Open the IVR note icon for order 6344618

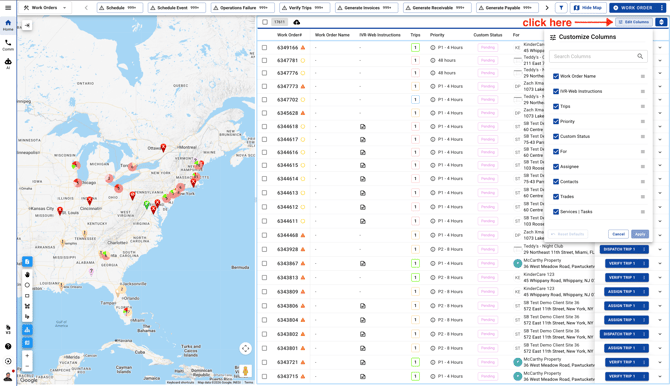pos(363,127)
